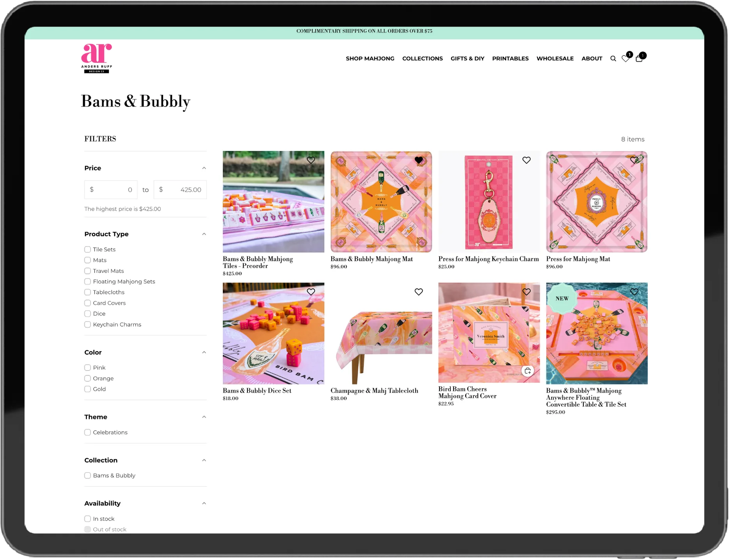Select Keychain Charms filter

pyautogui.click(x=87, y=325)
